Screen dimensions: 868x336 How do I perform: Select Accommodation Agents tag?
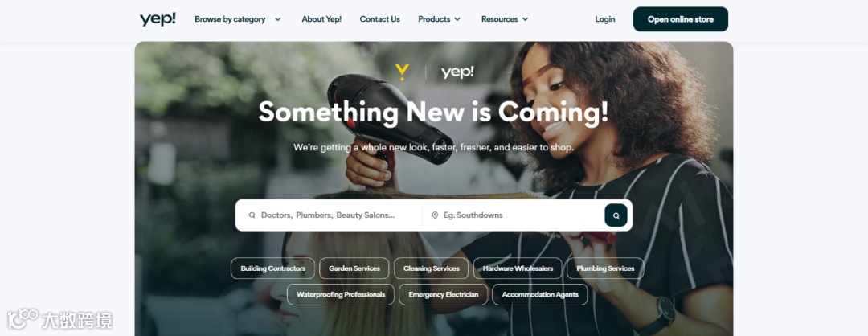(x=540, y=294)
